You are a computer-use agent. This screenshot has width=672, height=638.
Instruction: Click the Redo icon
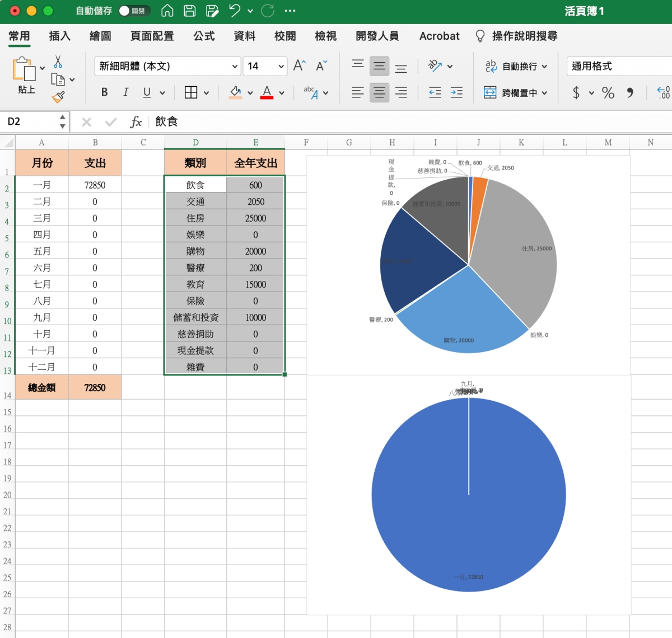268,11
